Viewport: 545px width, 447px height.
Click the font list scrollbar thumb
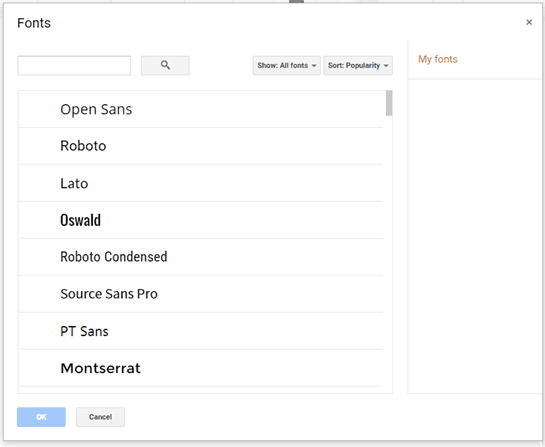tap(389, 103)
